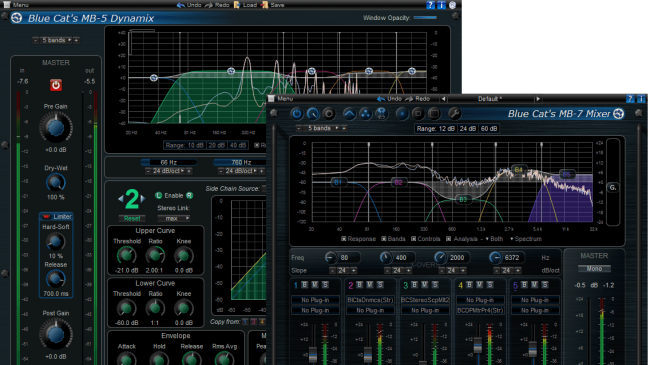
Task: Select 10 dB range in MB-5 Dynamix
Action: coord(196,145)
